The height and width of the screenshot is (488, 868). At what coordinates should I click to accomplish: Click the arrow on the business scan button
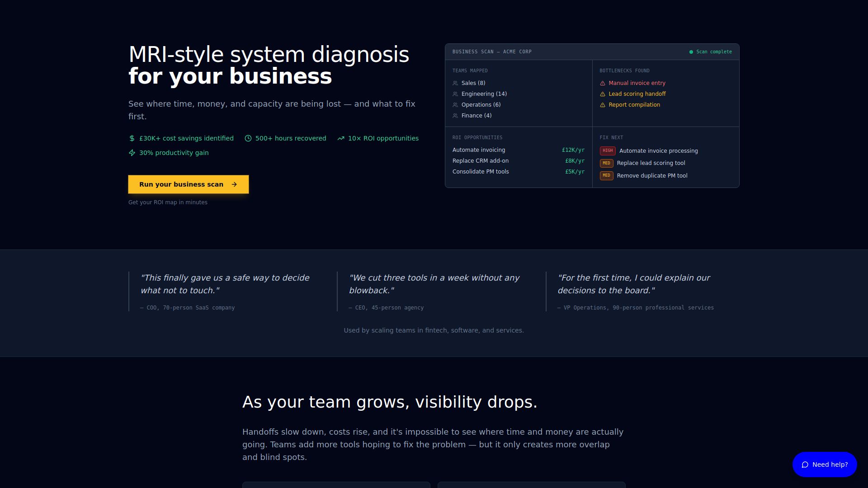tap(234, 184)
